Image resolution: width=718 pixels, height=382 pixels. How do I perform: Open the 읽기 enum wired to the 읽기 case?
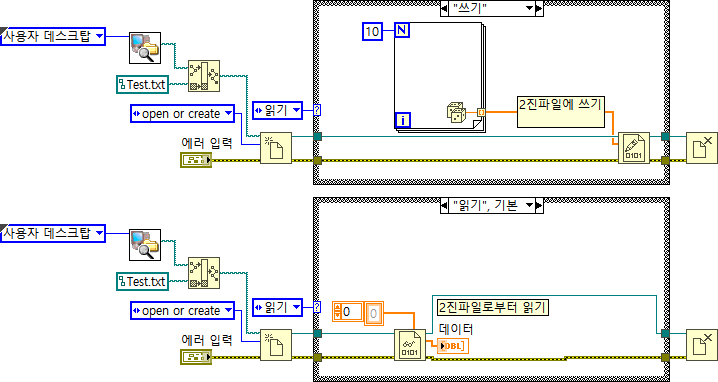(277, 307)
